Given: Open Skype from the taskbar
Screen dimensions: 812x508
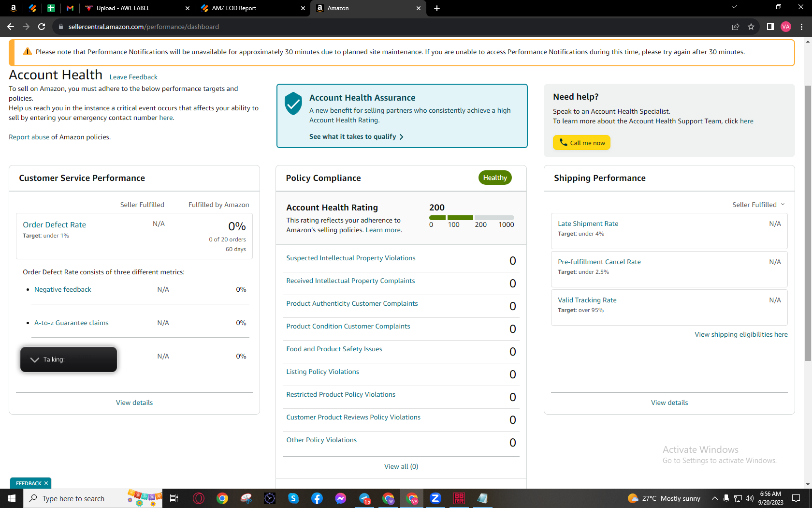Looking at the screenshot, I should (x=293, y=498).
